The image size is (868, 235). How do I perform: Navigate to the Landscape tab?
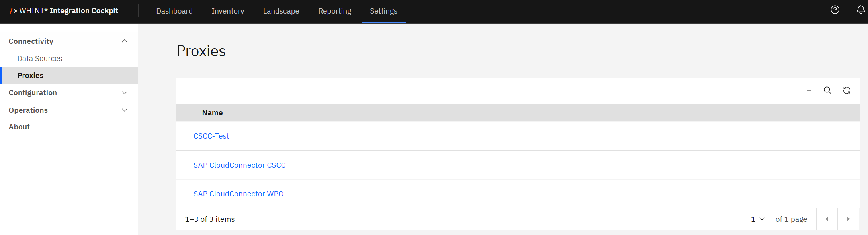pyautogui.click(x=281, y=11)
